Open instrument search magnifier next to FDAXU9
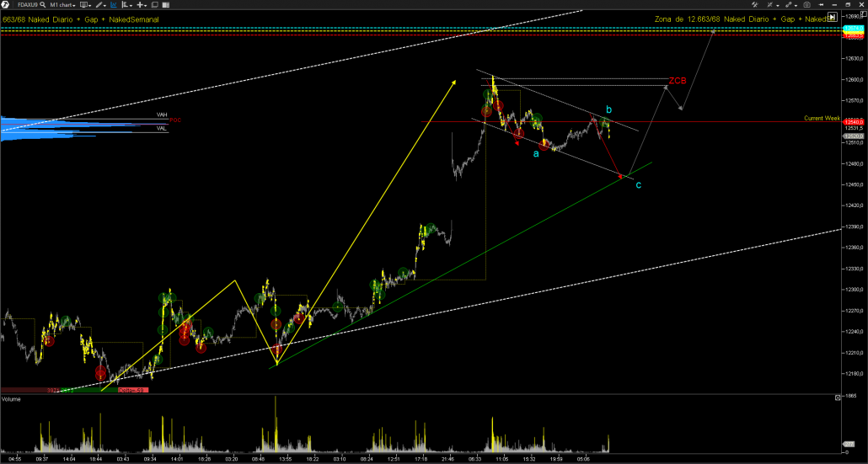 (42, 4)
